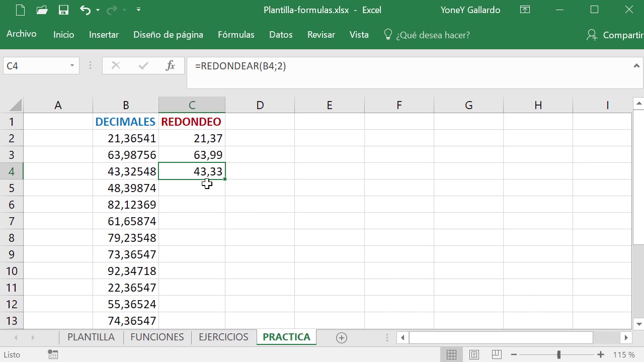Screen dimensions: 644x362
Task: Redo the last action
Action: pyautogui.click(x=112, y=10)
